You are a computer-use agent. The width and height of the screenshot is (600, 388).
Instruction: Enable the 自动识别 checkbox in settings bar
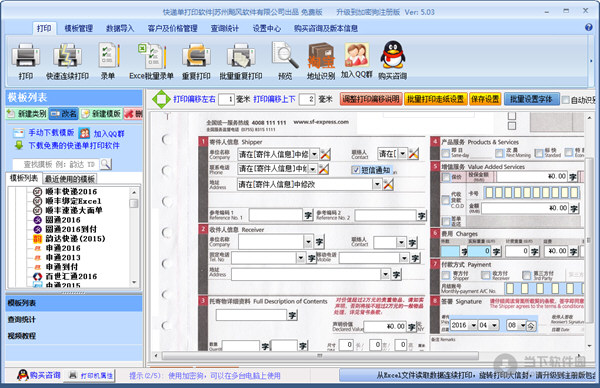tap(566, 100)
